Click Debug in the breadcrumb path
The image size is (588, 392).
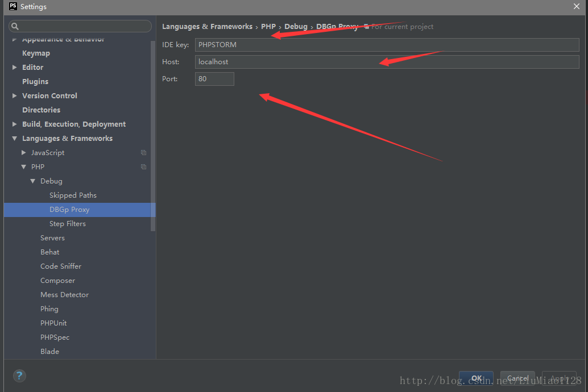tap(296, 27)
